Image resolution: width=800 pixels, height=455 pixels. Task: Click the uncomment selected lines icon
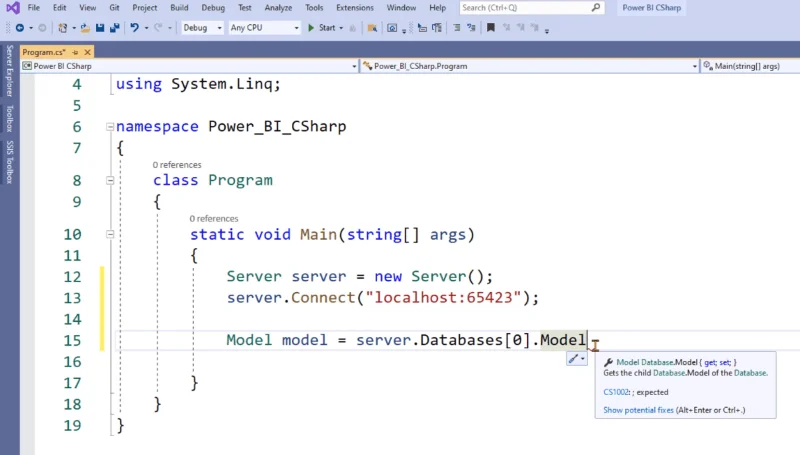pyautogui.click(x=471, y=28)
